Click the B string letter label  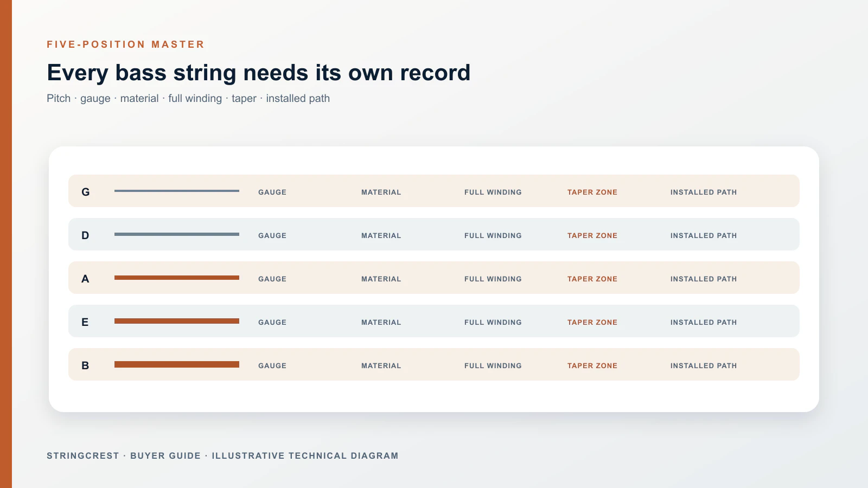tap(85, 365)
